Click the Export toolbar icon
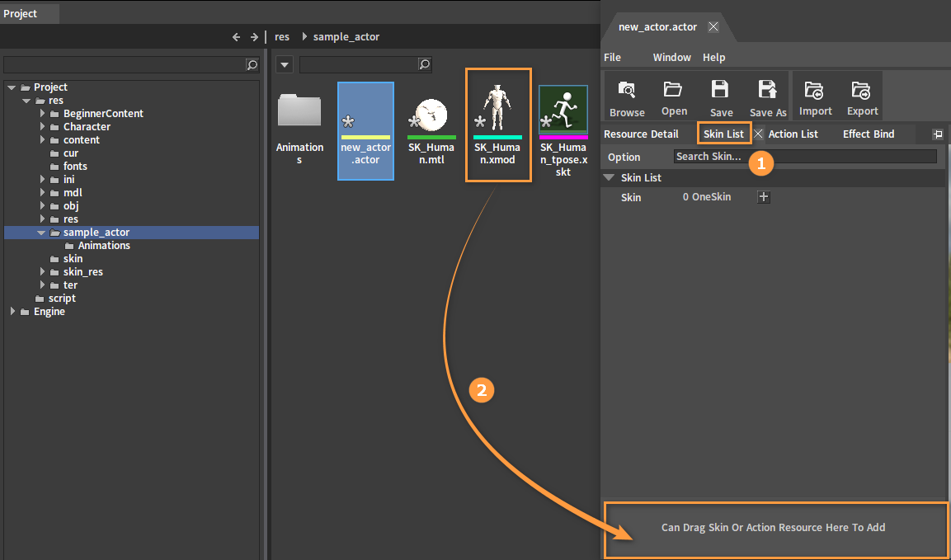This screenshot has height=560, width=951. (x=860, y=90)
